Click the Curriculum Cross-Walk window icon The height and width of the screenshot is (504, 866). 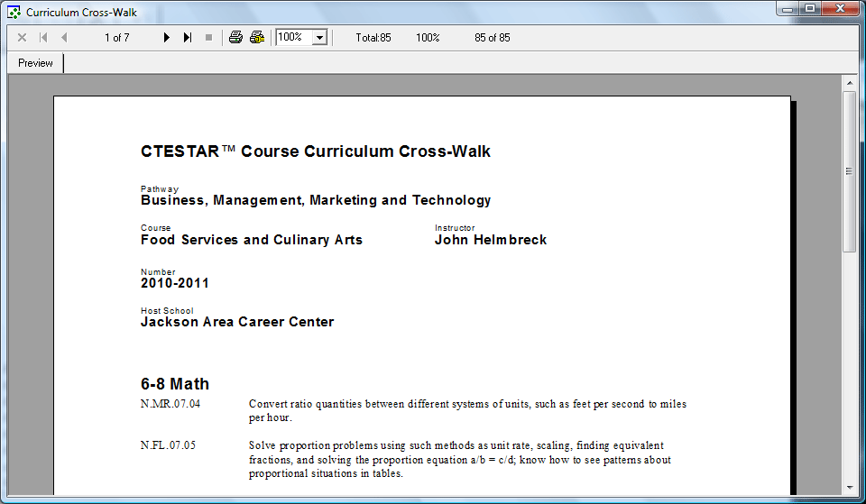[14, 13]
